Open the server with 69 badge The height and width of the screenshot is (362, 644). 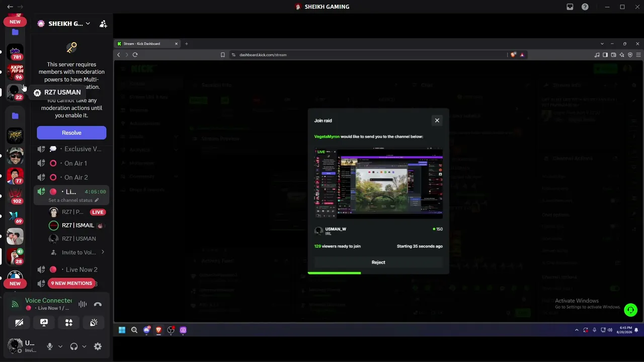[x=15, y=216]
